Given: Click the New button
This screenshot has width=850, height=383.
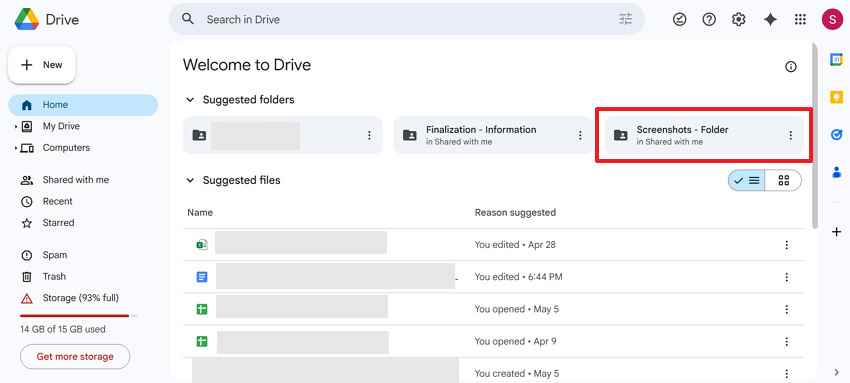Looking at the screenshot, I should [x=42, y=65].
